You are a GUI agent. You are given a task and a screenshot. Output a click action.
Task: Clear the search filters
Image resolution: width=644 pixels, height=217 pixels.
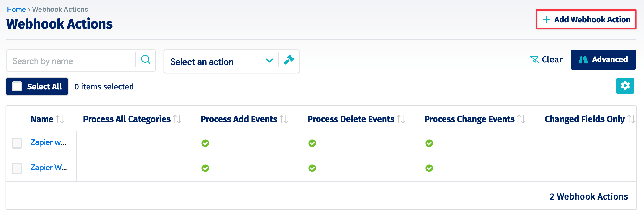point(546,60)
